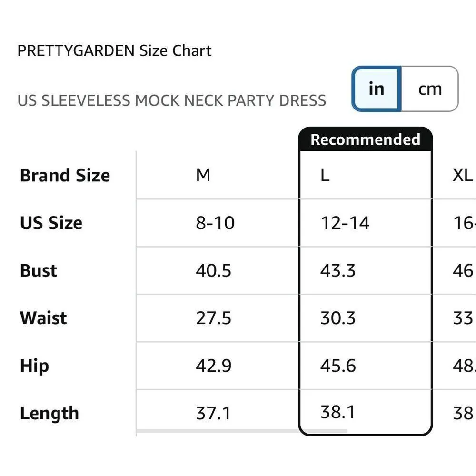Click the 43.3 bust measurement for size L

tap(338, 270)
